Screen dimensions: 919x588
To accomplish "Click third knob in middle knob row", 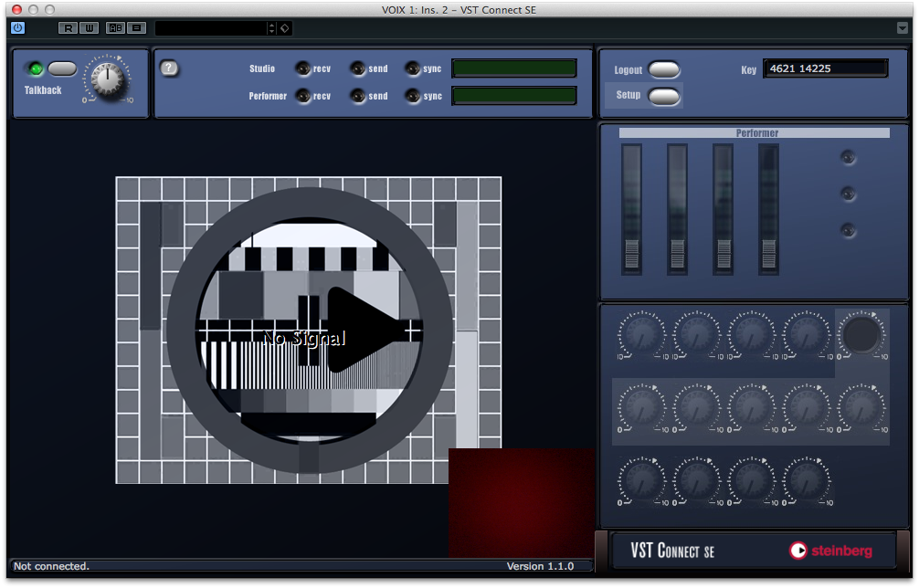I will coord(752,407).
